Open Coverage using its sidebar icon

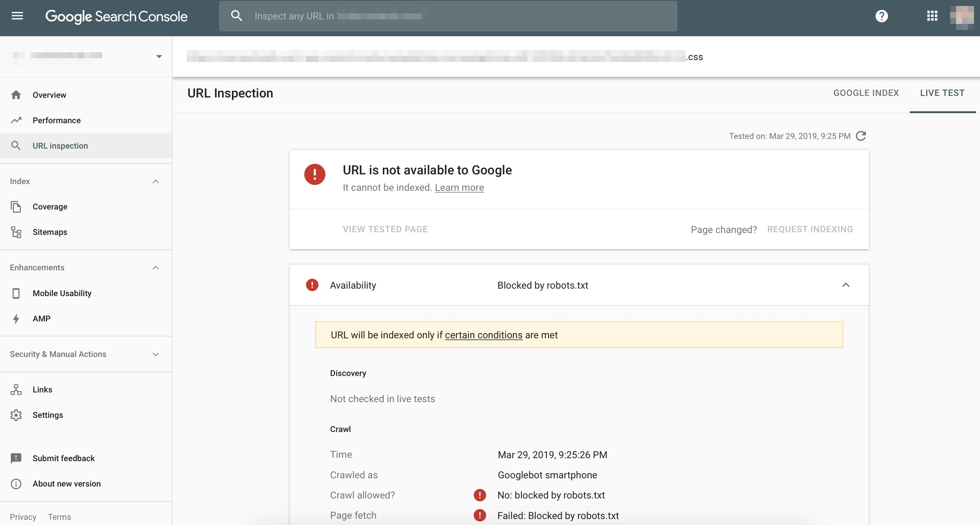point(16,206)
